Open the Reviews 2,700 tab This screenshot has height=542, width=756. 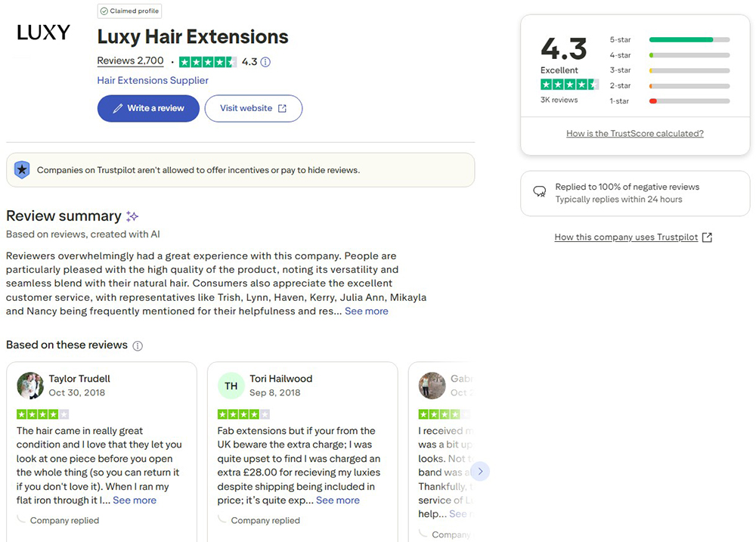(129, 60)
